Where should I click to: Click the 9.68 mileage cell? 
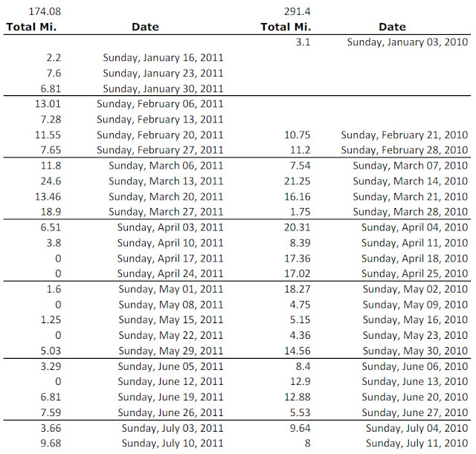pyautogui.click(x=51, y=443)
